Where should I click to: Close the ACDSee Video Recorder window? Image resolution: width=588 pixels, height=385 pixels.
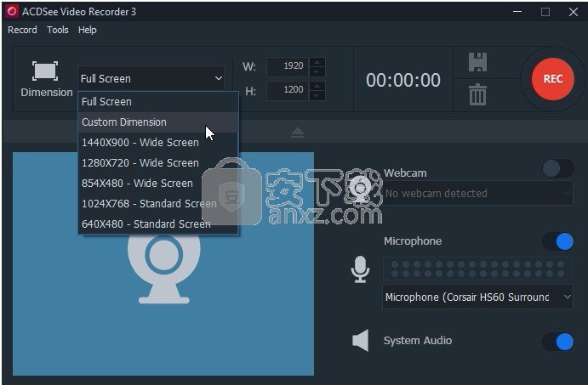pos(574,12)
